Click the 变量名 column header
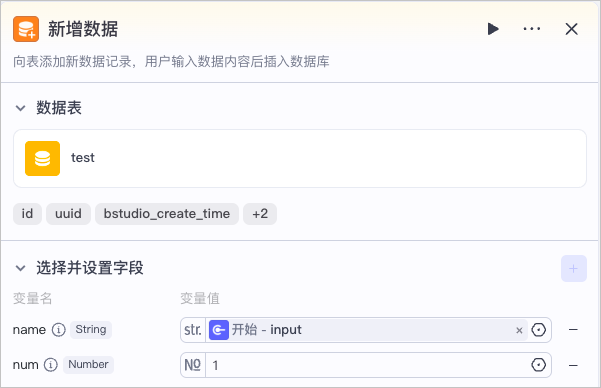 pos(32,298)
